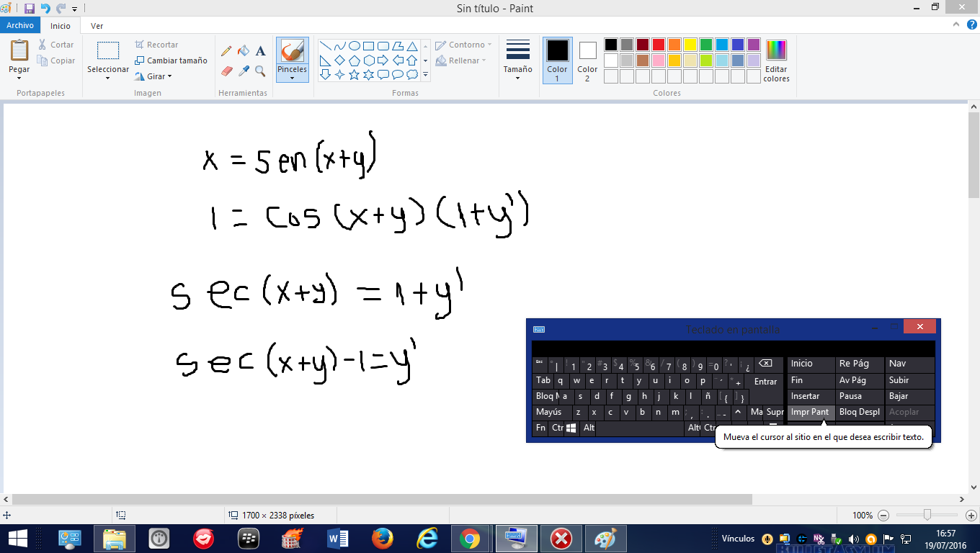Click the Save icon in title bar
The width and height of the screenshot is (980, 553).
[x=29, y=9]
